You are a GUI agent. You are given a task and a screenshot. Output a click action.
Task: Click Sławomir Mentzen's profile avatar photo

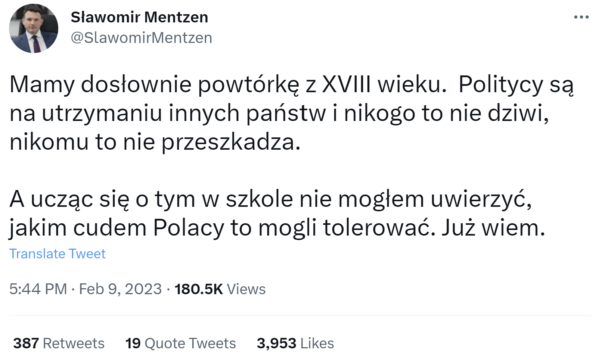[34, 28]
